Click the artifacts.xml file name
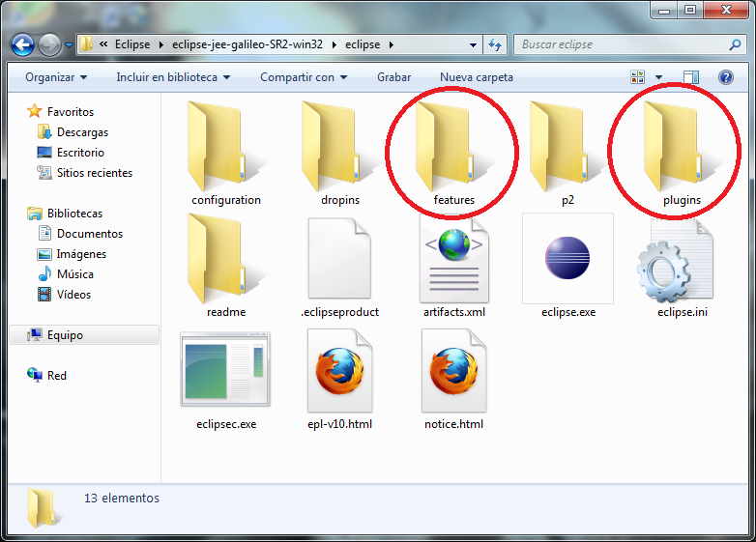This screenshot has width=756, height=542. pyautogui.click(x=454, y=312)
